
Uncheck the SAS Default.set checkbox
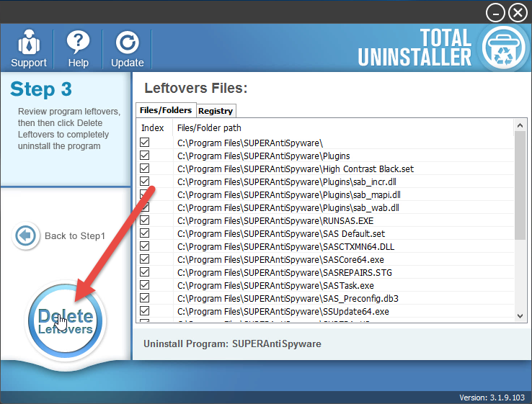coord(145,233)
